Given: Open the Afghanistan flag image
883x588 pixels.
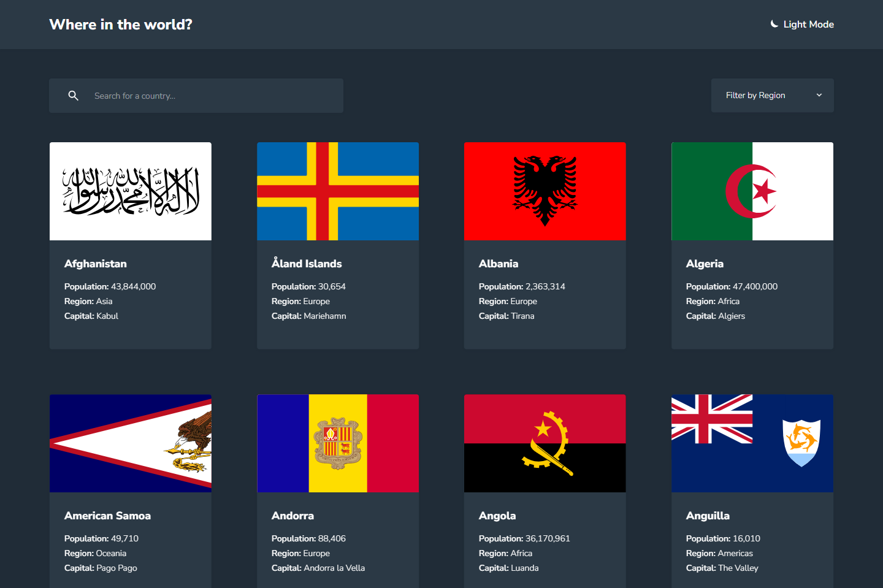Looking at the screenshot, I should [131, 191].
